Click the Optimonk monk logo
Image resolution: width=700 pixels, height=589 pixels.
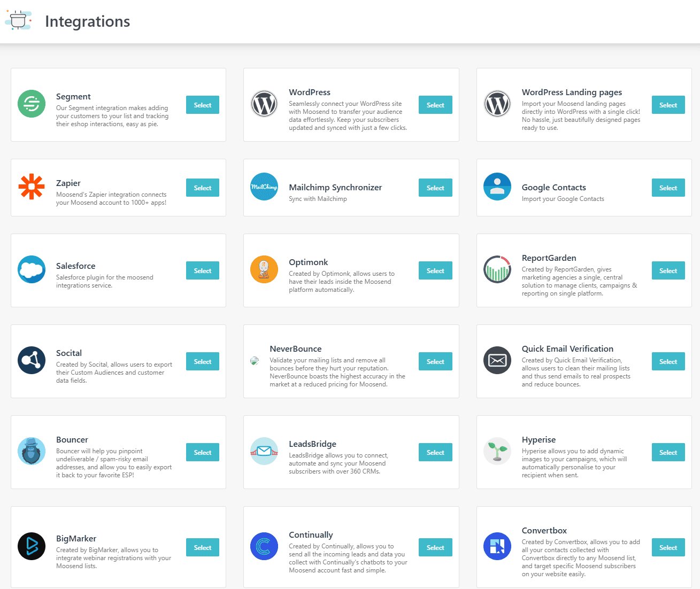pyautogui.click(x=264, y=269)
